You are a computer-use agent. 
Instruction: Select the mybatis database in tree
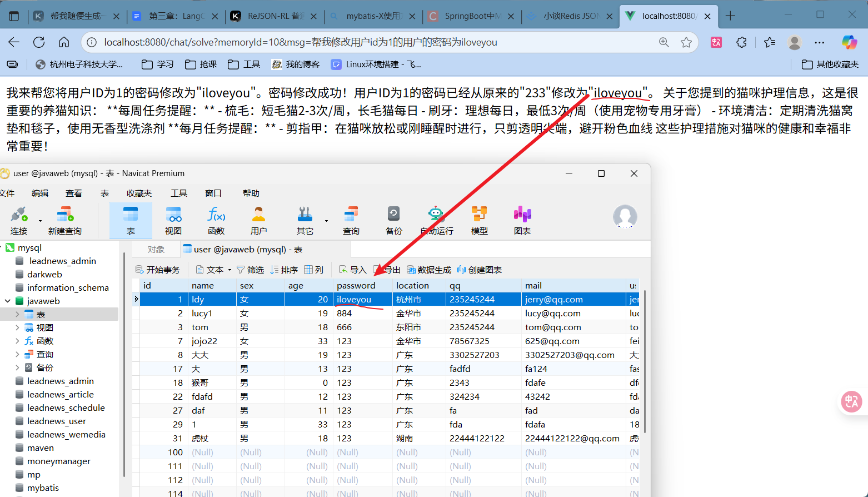click(x=43, y=488)
